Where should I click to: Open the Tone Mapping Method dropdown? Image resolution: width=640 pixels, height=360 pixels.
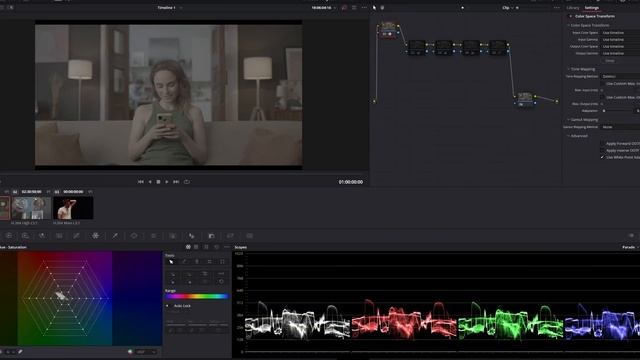pyautogui.click(x=620, y=76)
